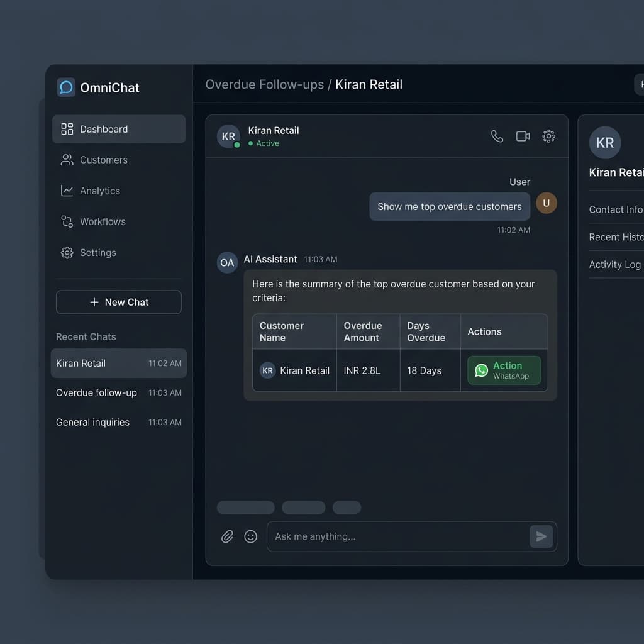Start a New Chat
Image resolution: width=644 pixels, height=644 pixels.
point(119,302)
